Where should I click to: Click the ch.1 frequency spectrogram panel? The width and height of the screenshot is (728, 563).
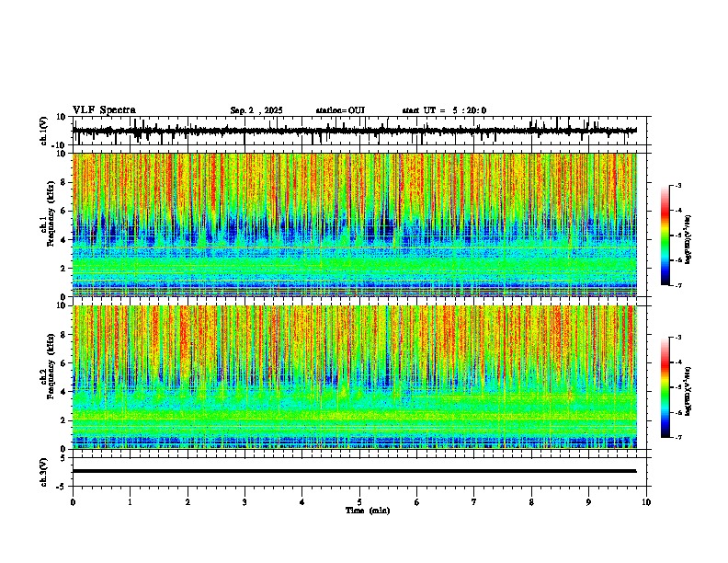355,224
